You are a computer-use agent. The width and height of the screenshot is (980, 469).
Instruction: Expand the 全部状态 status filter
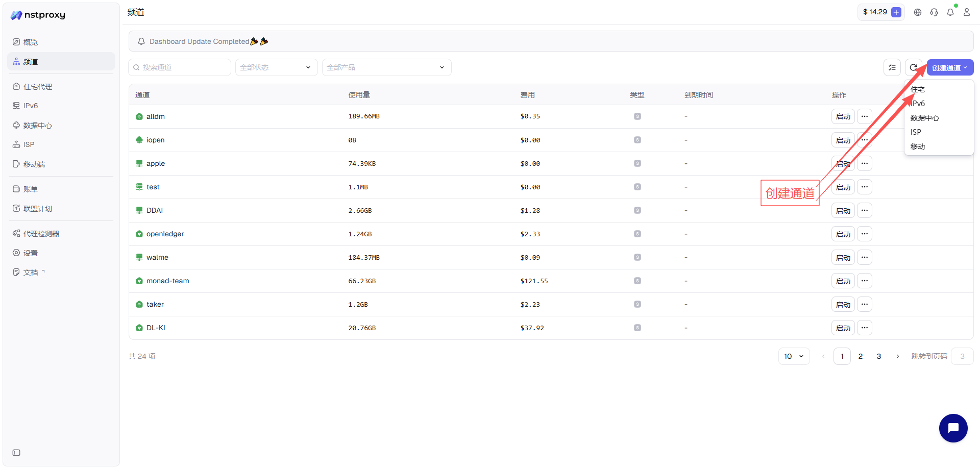(x=276, y=67)
